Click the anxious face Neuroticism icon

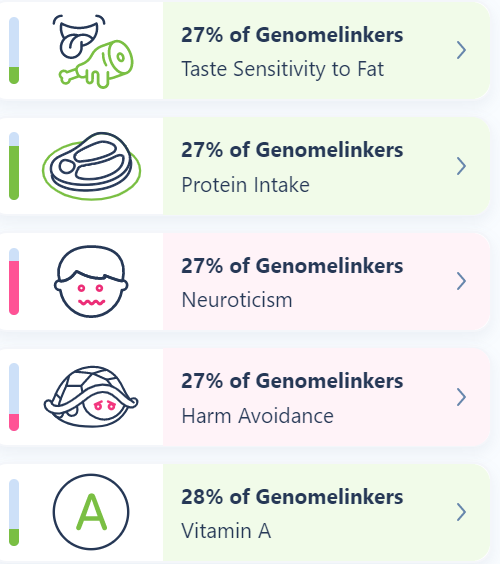coord(91,282)
